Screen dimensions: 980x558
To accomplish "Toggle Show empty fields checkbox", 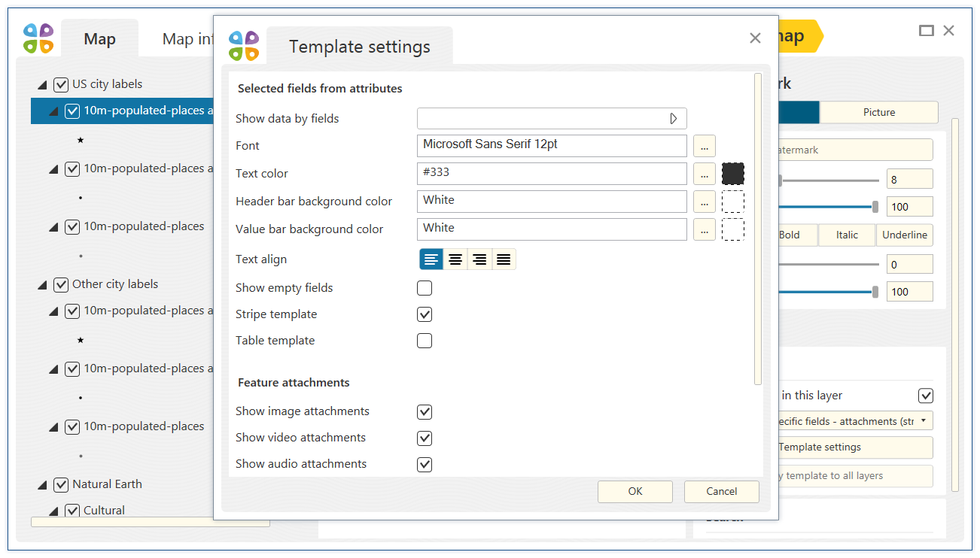I will (425, 288).
